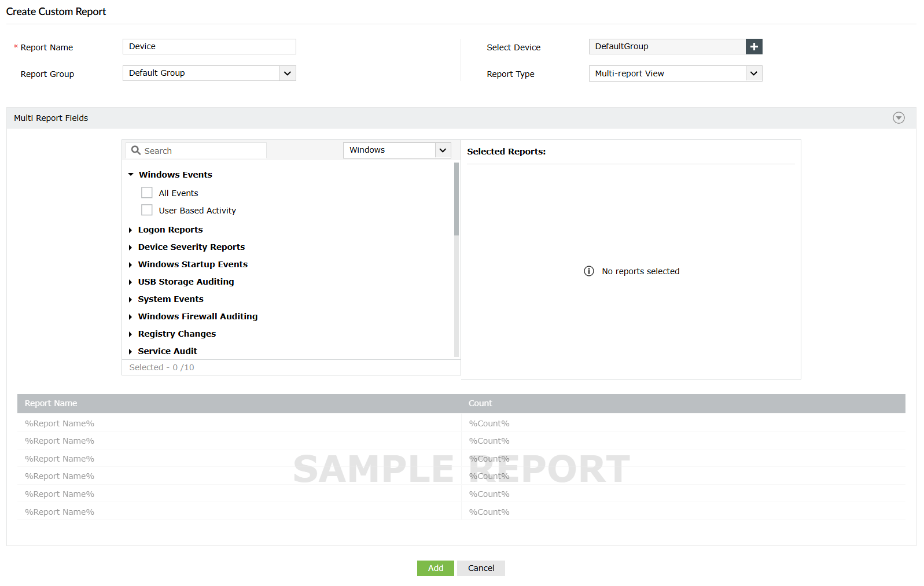
Task: Open the Report Type dropdown
Action: point(675,73)
